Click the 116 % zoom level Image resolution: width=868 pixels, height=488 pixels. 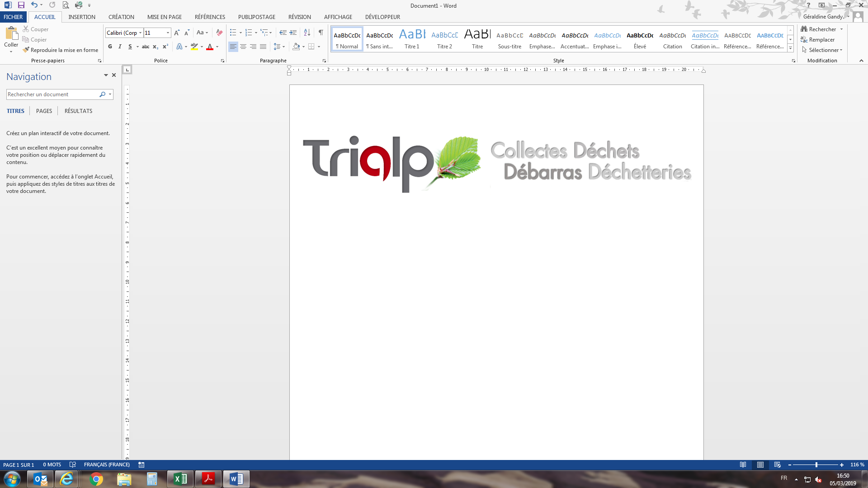coord(857,465)
